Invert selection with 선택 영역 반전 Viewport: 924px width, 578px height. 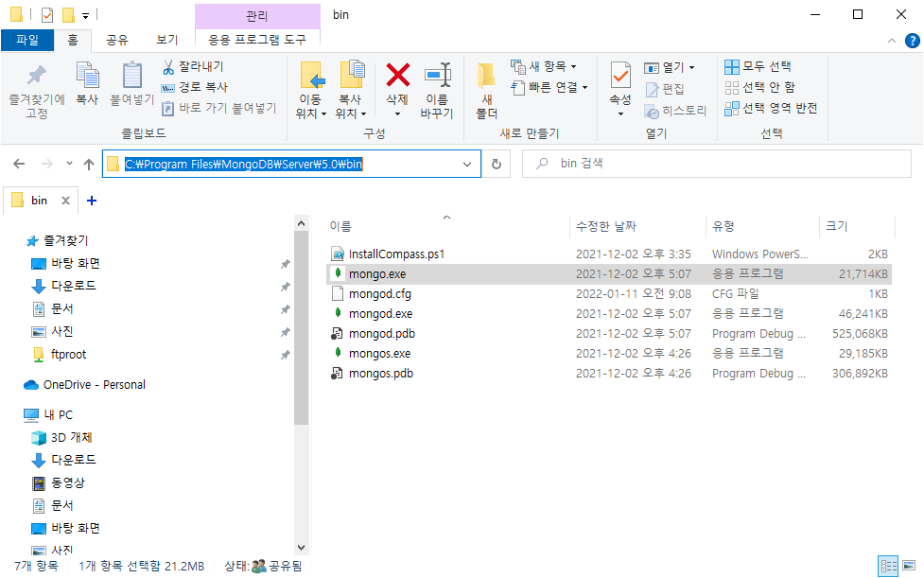click(771, 109)
